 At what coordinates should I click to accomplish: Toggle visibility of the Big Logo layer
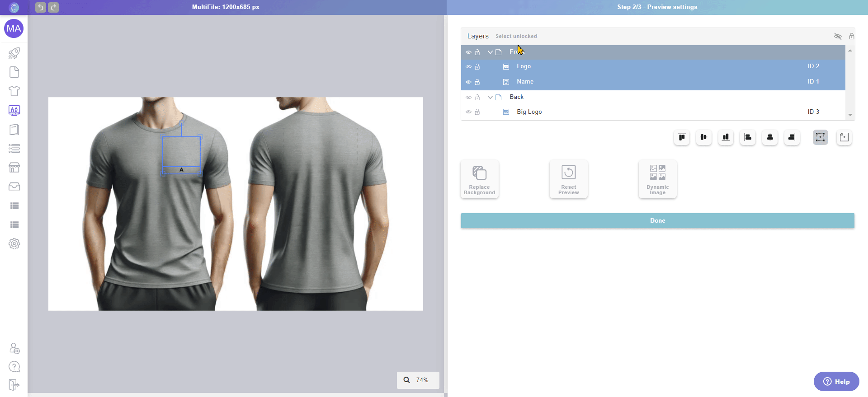click(468, 112)
